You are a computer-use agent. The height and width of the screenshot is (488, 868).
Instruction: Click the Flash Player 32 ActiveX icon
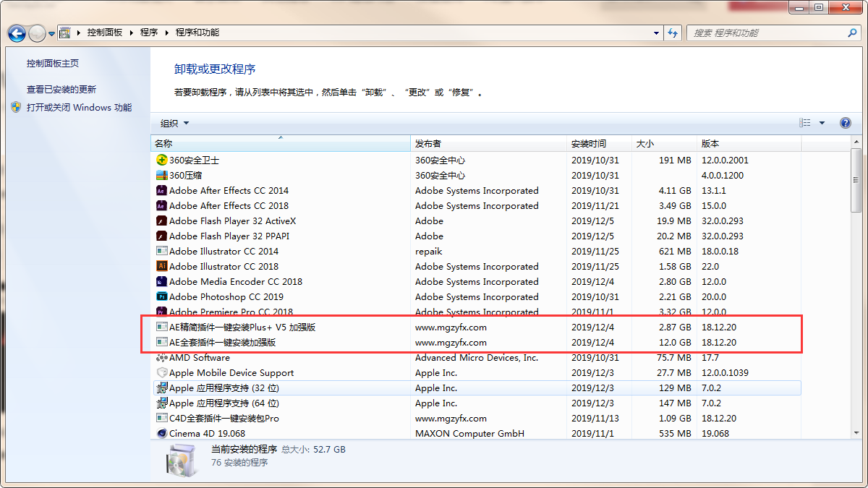pos(162,221)
